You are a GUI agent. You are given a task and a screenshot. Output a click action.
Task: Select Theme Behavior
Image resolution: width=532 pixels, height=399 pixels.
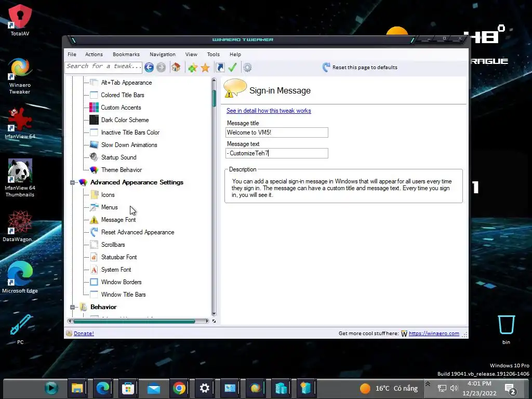click(122, 170)
